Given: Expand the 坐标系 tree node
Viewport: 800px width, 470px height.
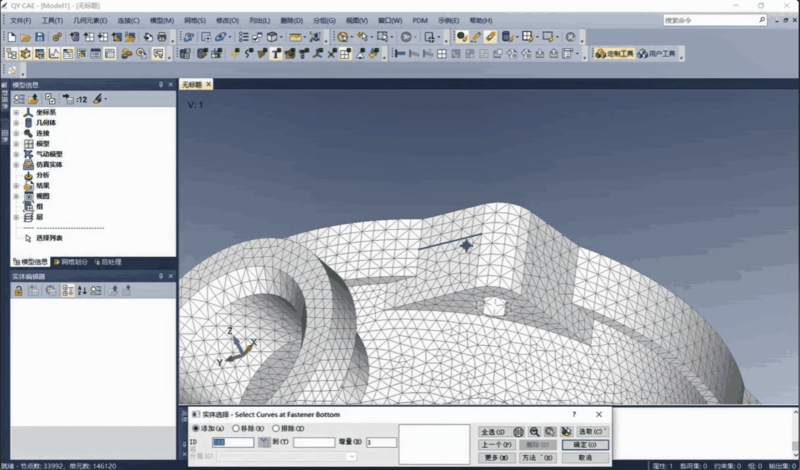Looking at the screenshot, I should point(16,112).
